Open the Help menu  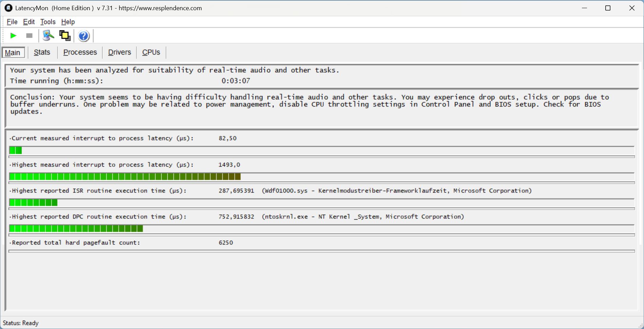pyautogui.click(x=68, y=22)
